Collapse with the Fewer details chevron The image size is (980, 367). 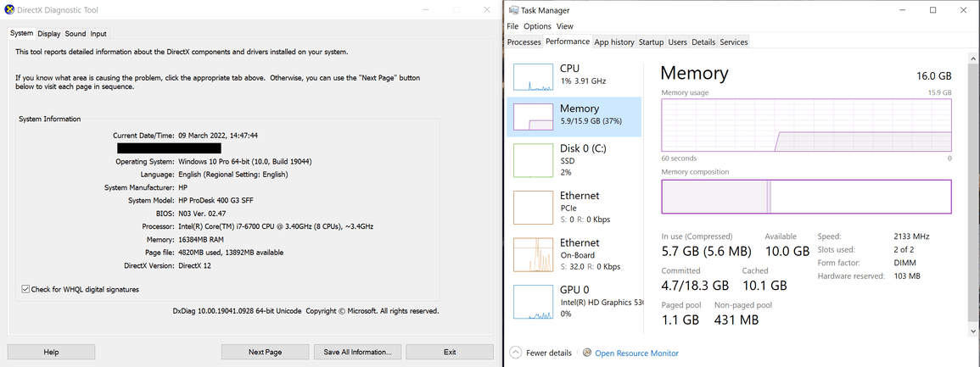click(514, 353)
